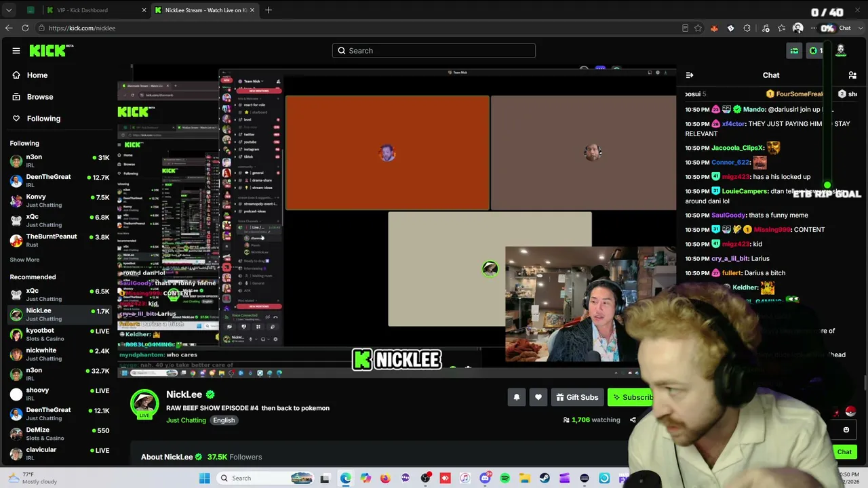Image resolution: width=868 pixels, height=488 pixels.
Task: Open Firefox from the taskbar
Action: click(385, 479)
